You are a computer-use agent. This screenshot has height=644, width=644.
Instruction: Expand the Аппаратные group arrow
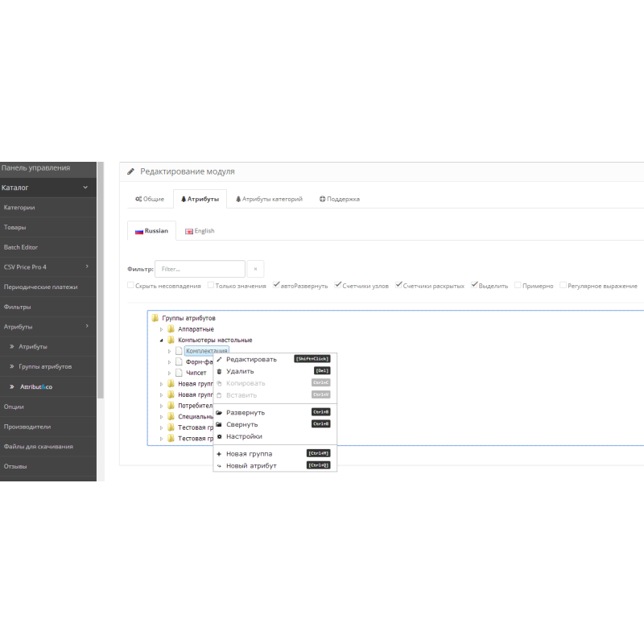point(161,329)
